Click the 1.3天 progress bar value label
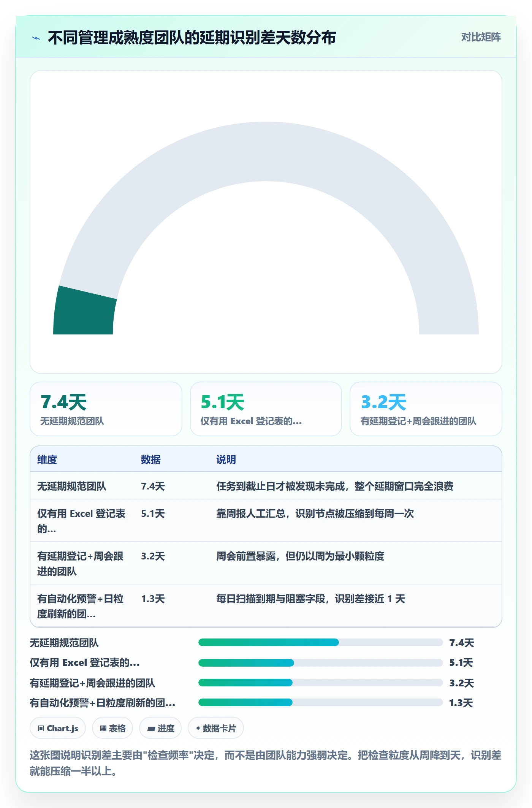Image resolution: width=532 pixels, height=808 pixels. (461, 703)
